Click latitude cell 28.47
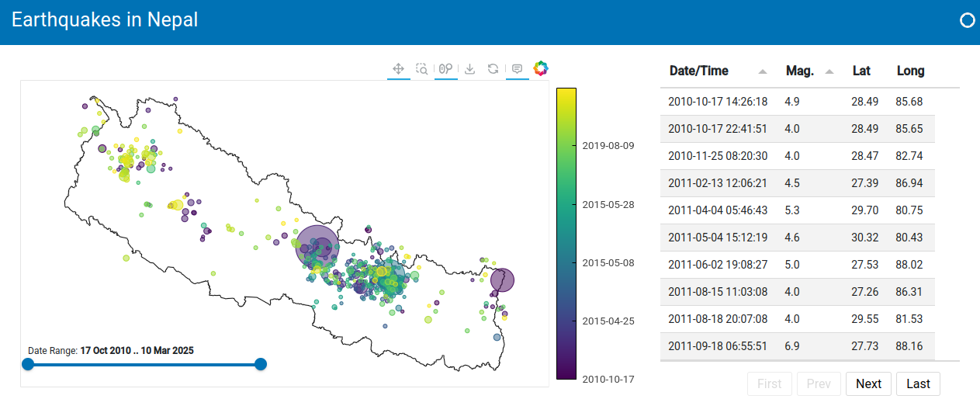Image resolution: width=980 pixels, height=406 pixels. (864, 156)
